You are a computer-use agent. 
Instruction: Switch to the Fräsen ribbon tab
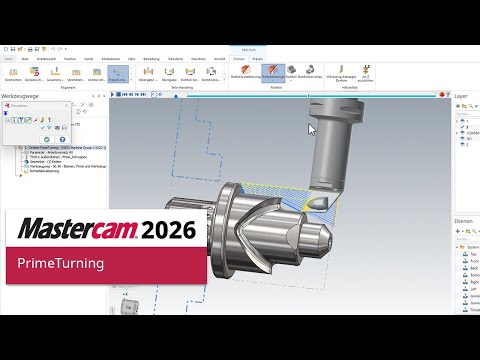click(x=257, y=59)
